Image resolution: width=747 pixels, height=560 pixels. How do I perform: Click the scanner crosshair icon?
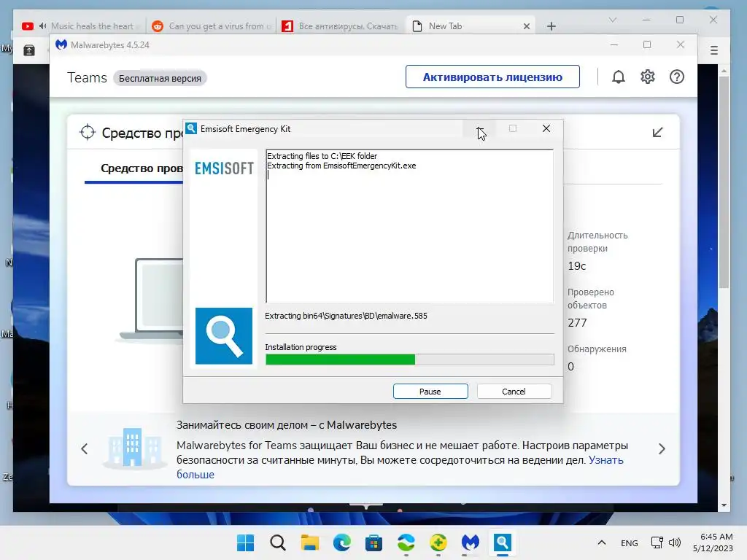click(x=88, y=133)
